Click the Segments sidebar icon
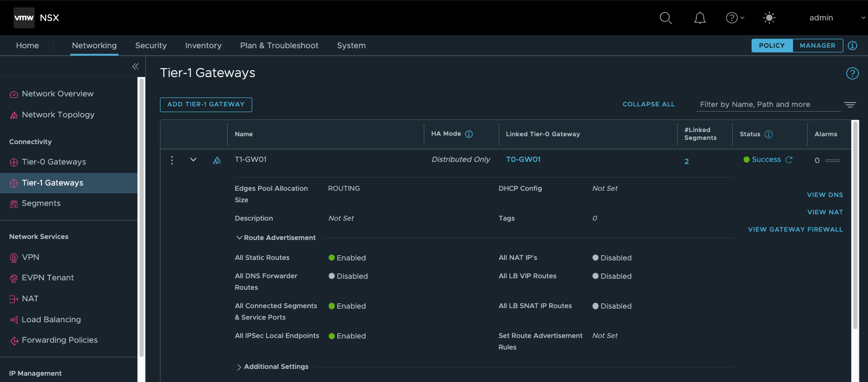The image size is (868, 382). 14,204
